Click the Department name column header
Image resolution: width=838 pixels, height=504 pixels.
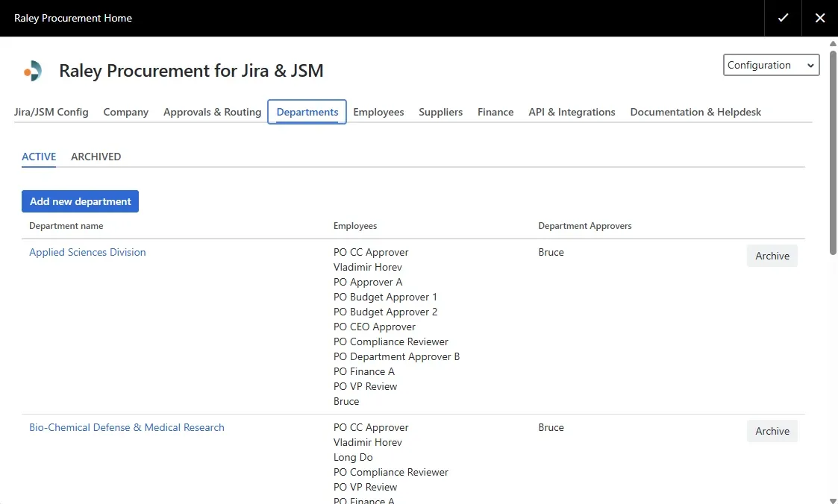[66, 226]
